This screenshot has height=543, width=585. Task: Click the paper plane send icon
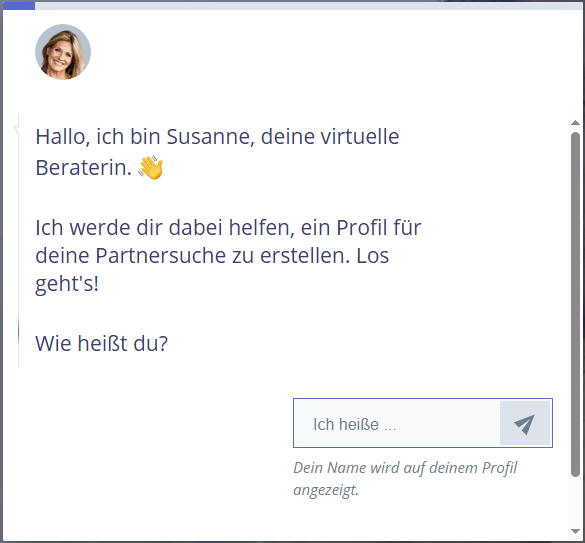[524, 424]
